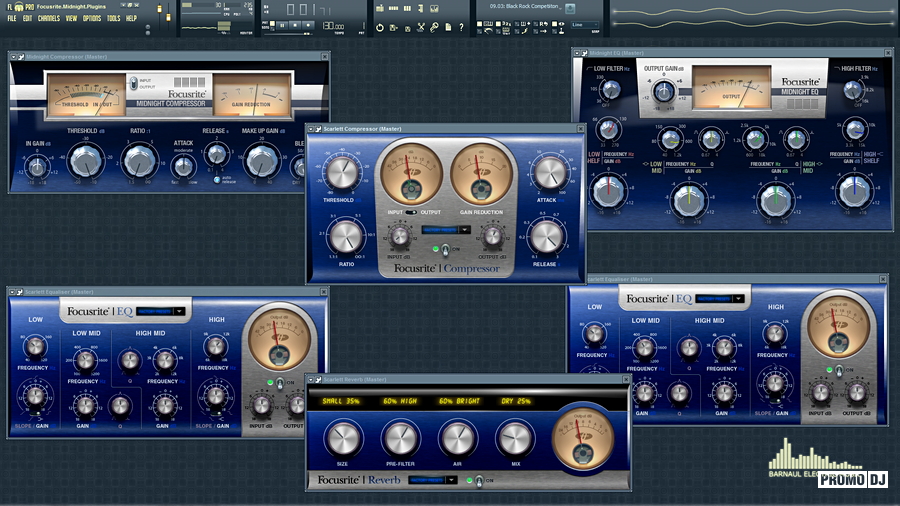
Task: Open the EDIT menu
Action: coord(28,18)
